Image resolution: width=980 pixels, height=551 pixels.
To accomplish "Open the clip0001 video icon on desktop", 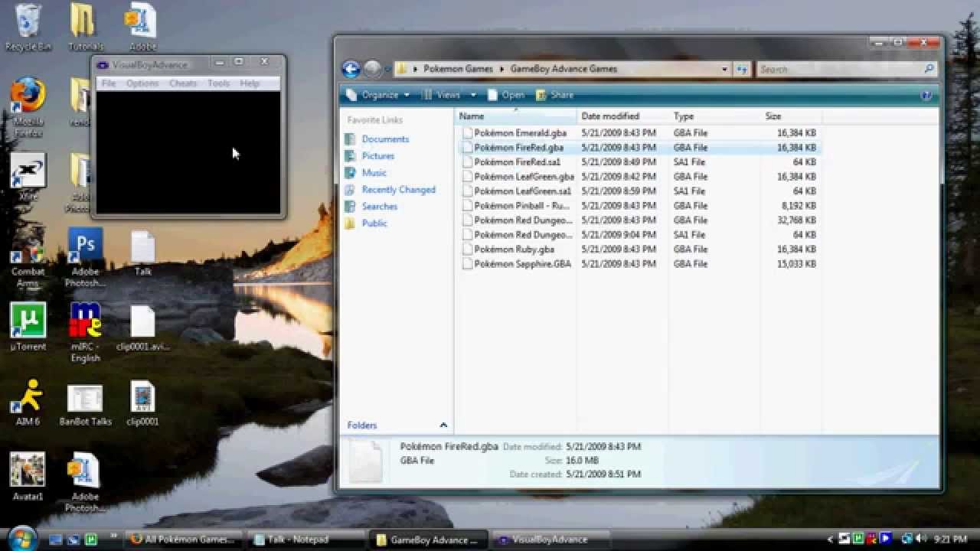I will click(143, 403).
